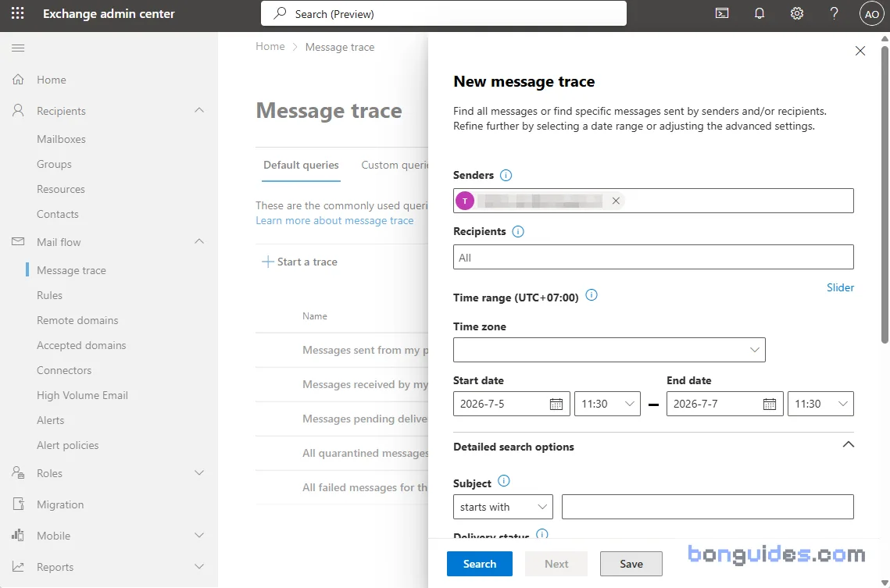The height and width of the screenshot is (588, 890).
Task: Close the New message trace panel
Action: click(860, 51)
